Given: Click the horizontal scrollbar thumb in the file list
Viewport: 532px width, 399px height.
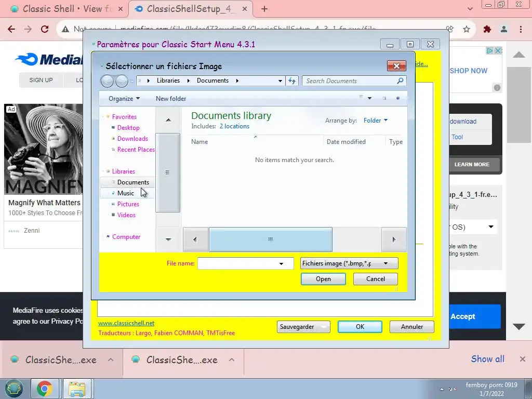Looking at the screenshot, I should point(270,240).
